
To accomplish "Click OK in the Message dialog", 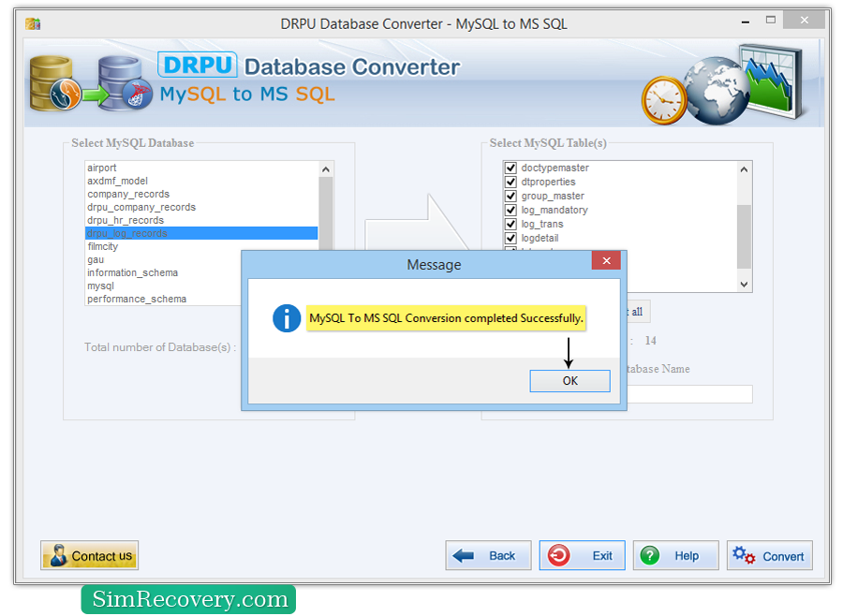I will [x=569, y=381].
